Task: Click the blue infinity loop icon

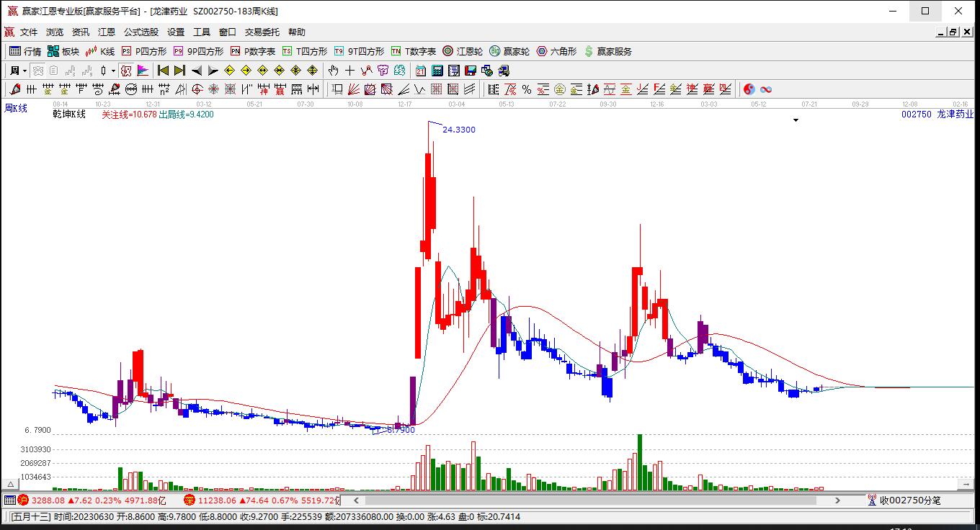Action: (766, 89)
